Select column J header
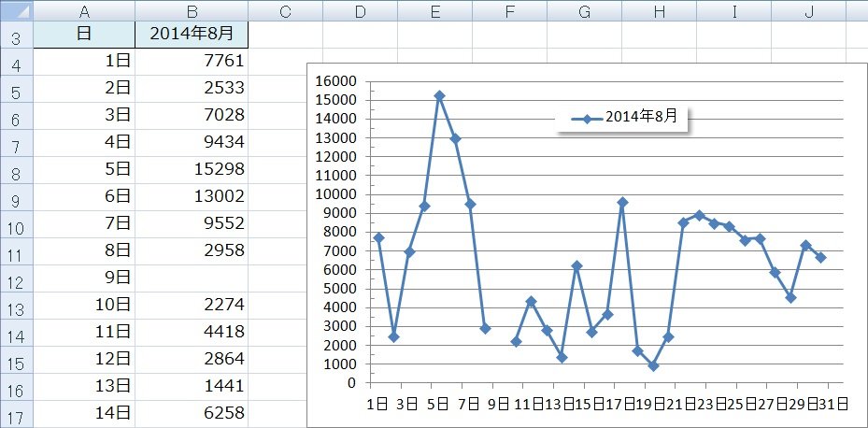This screenshot has width=868, height=428. (809, 10)
